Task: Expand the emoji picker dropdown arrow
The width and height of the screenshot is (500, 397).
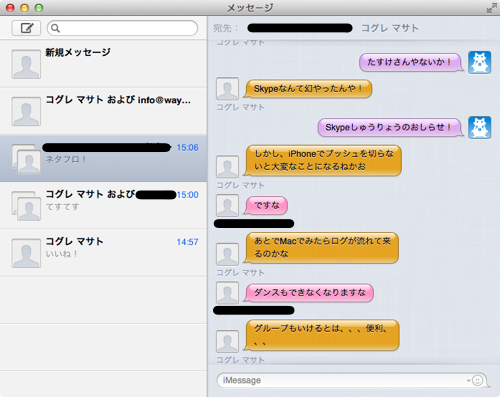Action: coord(468,380)
